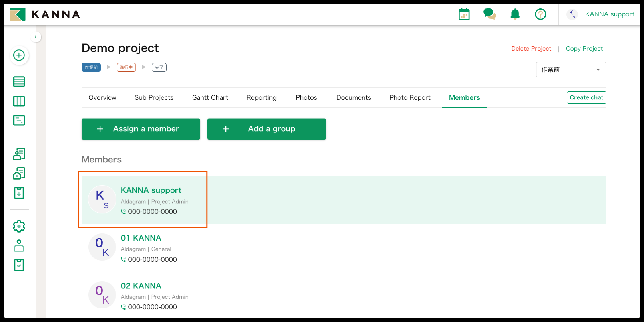The width and height of the screenshot is (644, 322).
Task: Open the calendar icon in header
Action: (464, 14)
